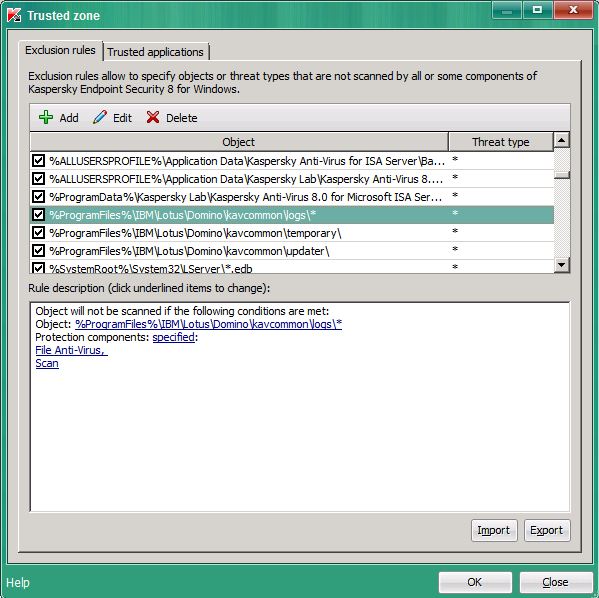Click the pencil Edit icon
The image size is (599, 598).
click(x=100, y=117)
